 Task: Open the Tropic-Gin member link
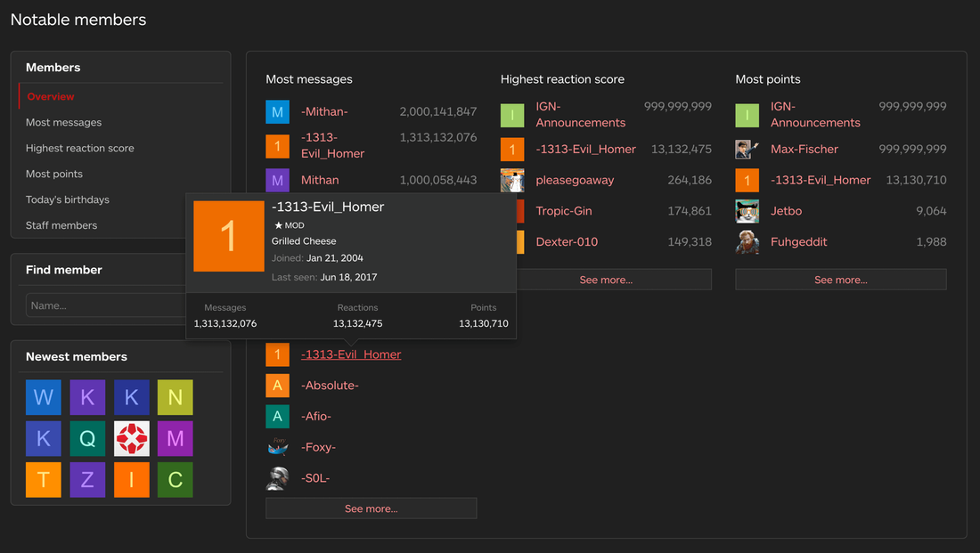564,211
